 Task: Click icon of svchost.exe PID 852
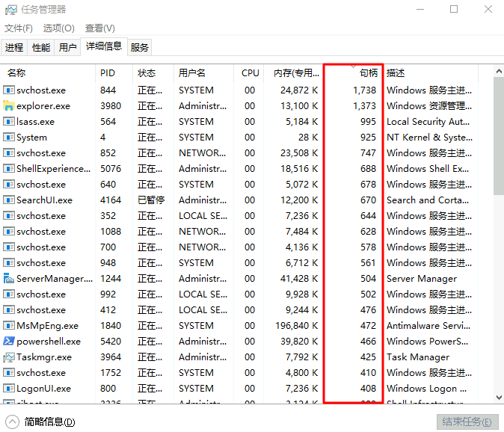coord(9,152)
